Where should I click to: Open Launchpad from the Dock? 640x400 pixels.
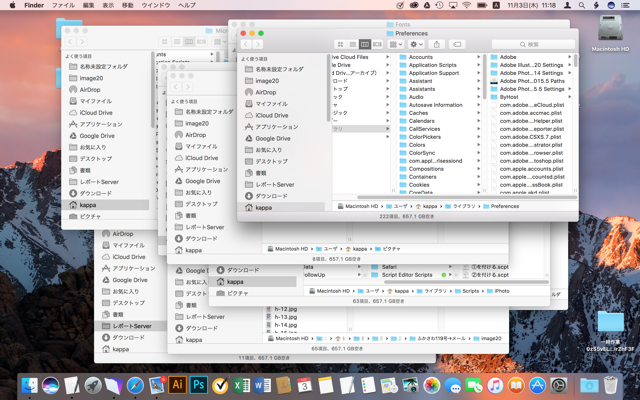tap(93, 385)
